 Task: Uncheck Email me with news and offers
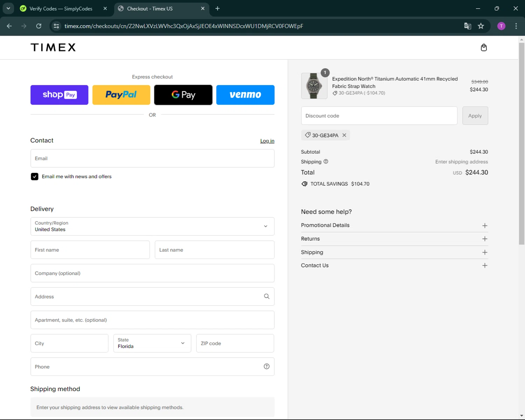(x=34, y=176)
